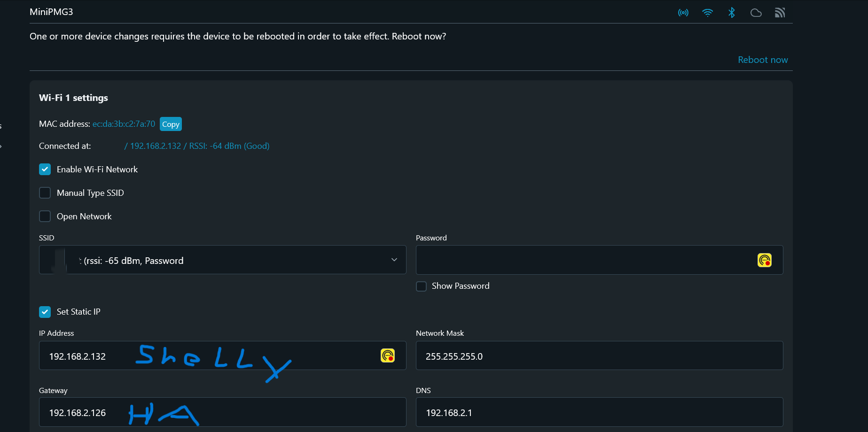Disable the Enable Wi-Fi Network checkbox
This screenshot has height=432, width=868.
point(45,170)
